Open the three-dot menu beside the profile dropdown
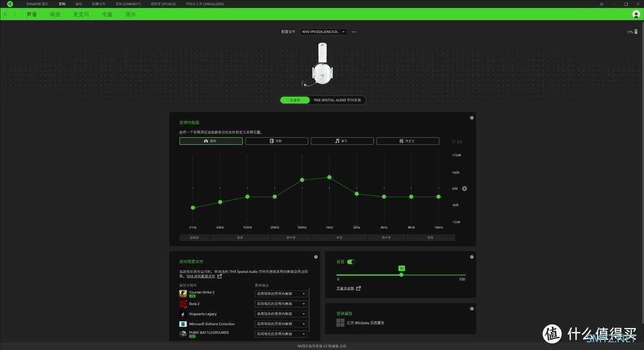This screenshot has height=350, width=644. point(354,32)
